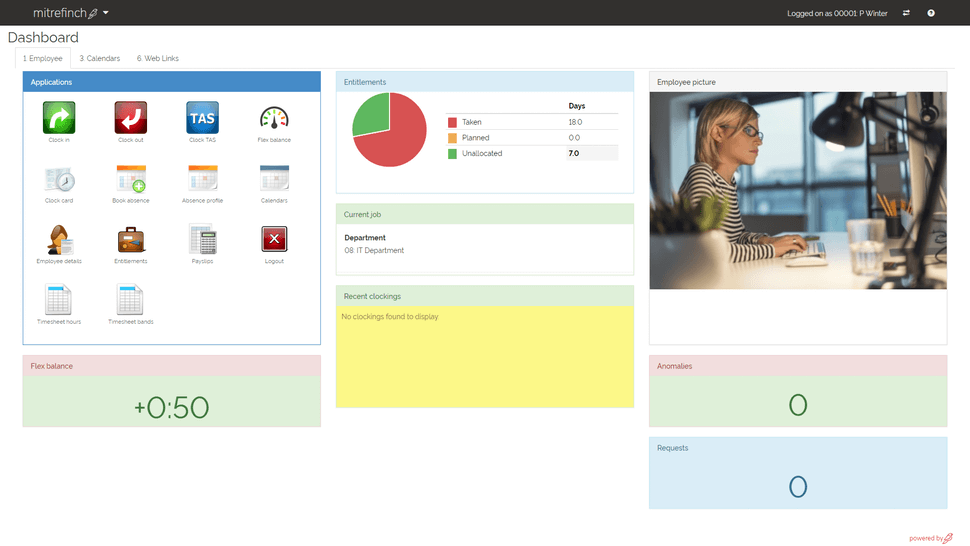Screen dimensions: 970x546
Task: Open the Timesheet bands application
Action: point(131,299)
